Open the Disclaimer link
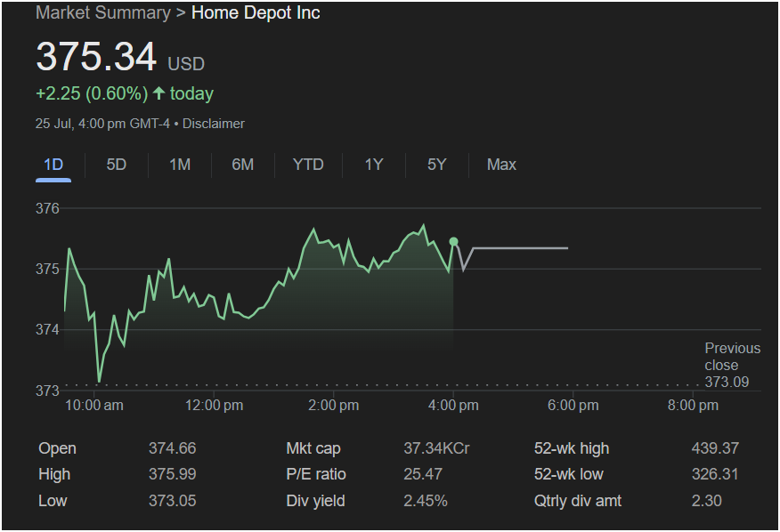 pos(214,124)
